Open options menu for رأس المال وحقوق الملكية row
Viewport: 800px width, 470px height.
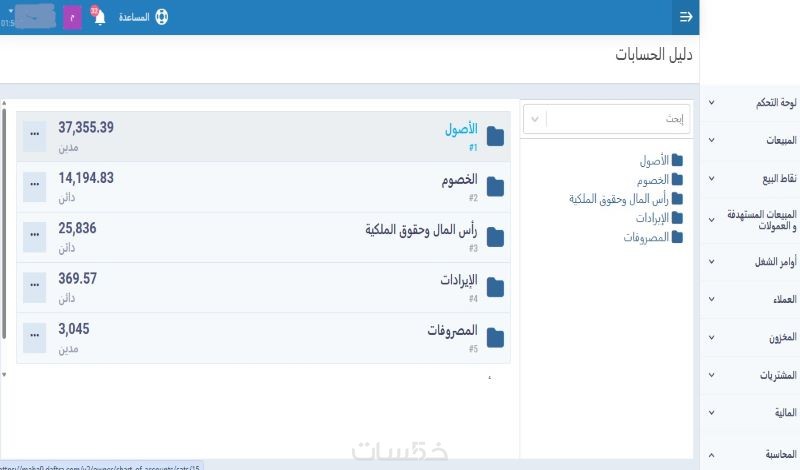click(x=35, y=237)
